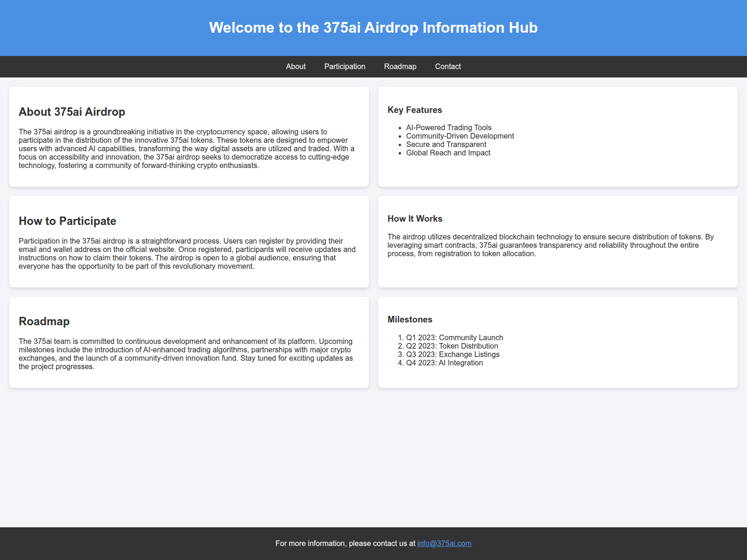Viewport: 747px width, 560px height.
Task: Click the Milestones heading
Action: (x=409, y=319)
